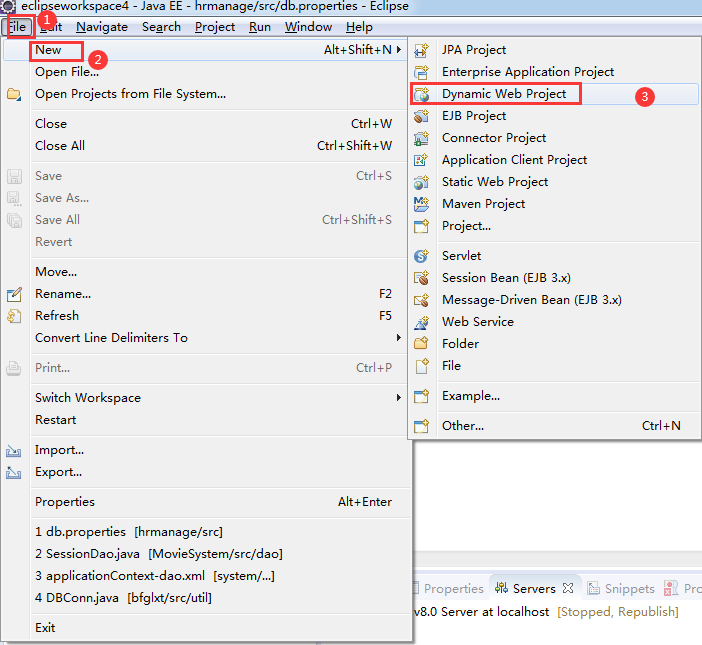Click the Servers tab icon
Screen dimensions: 702x645
[501, 588]
